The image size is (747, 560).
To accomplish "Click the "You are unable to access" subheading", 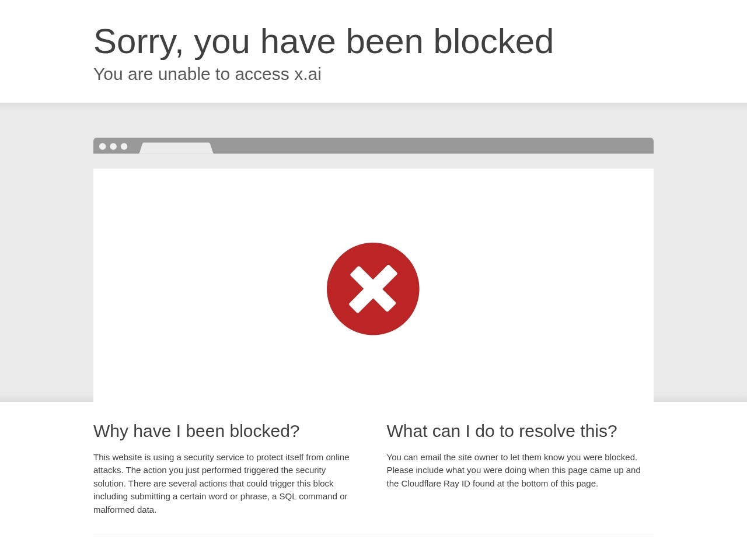I will pos(191,74).
